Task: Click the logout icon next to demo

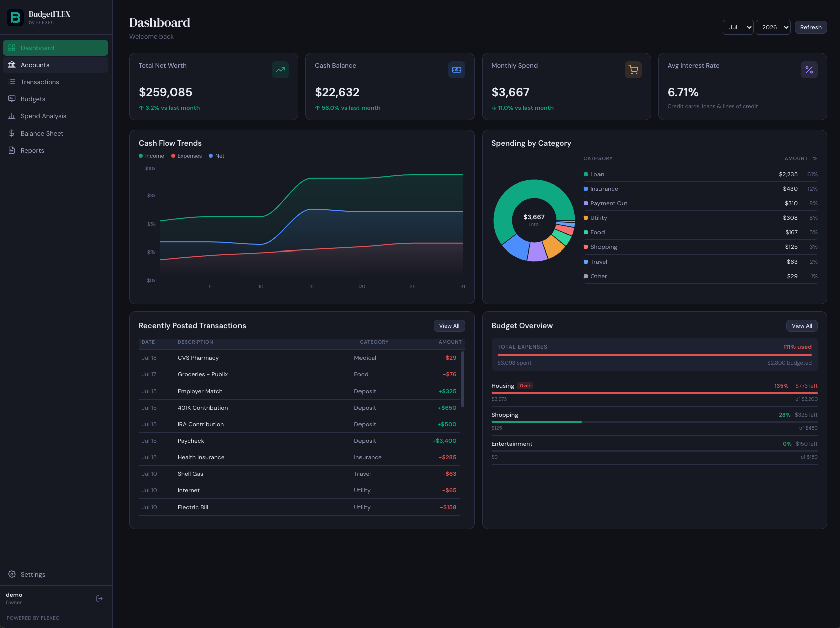Action: coord(99,598)
